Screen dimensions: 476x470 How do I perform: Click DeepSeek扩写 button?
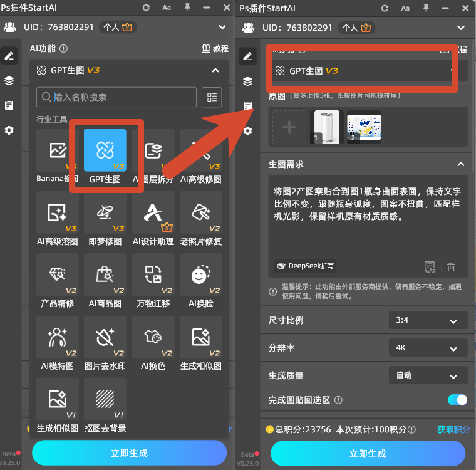[305, 266]
